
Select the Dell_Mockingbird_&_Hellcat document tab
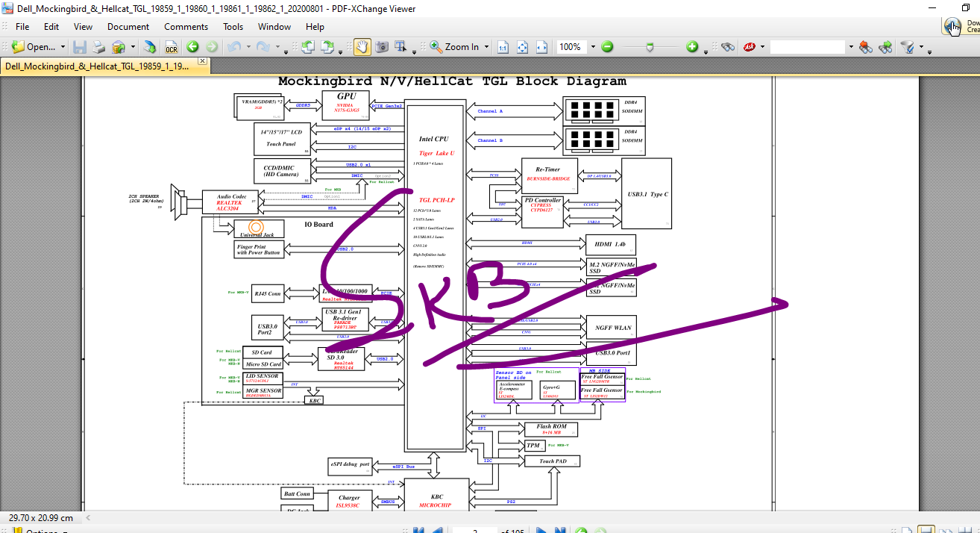click(x=98, y=66)
